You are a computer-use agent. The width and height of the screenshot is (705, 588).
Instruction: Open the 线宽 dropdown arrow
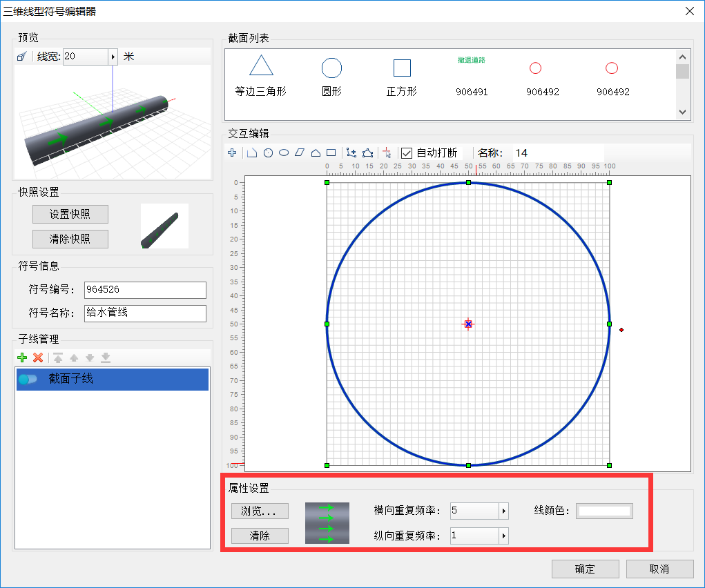(113, 57)
